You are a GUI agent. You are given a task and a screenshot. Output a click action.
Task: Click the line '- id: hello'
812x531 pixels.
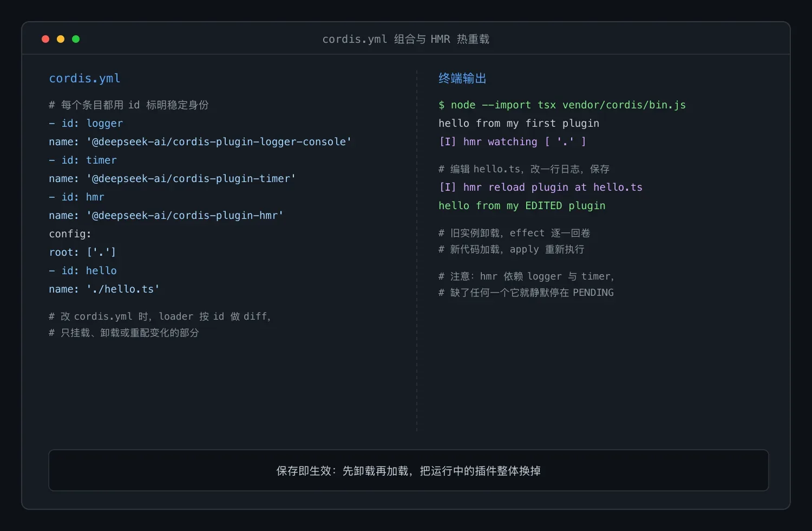(83, 271)
